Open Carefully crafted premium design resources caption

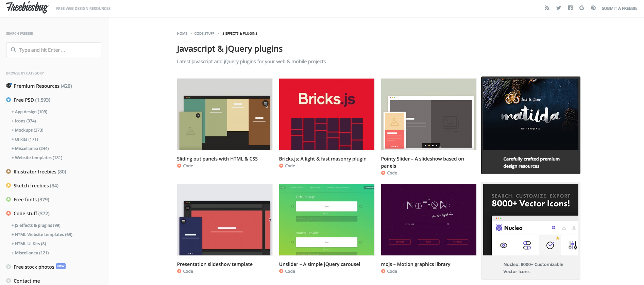[x=531, y=163]
